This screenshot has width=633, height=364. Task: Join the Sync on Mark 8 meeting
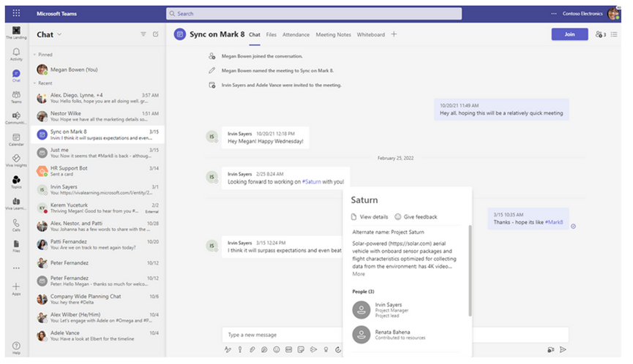pyautogui.click(x=569, y=34)
